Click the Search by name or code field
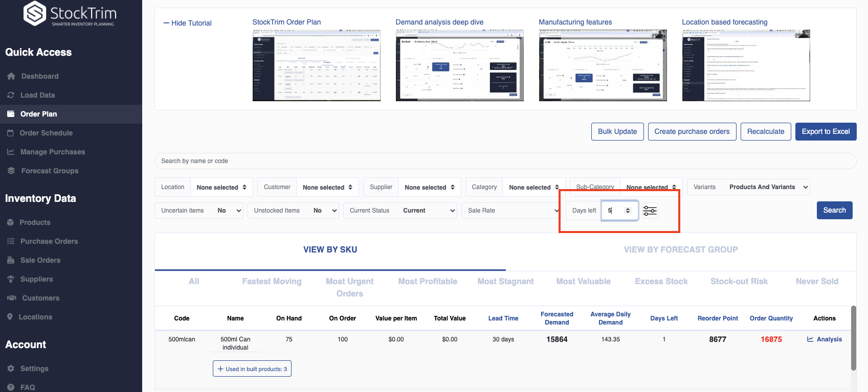The width and height of the screenshot is (868, 392). pos(505,161)
